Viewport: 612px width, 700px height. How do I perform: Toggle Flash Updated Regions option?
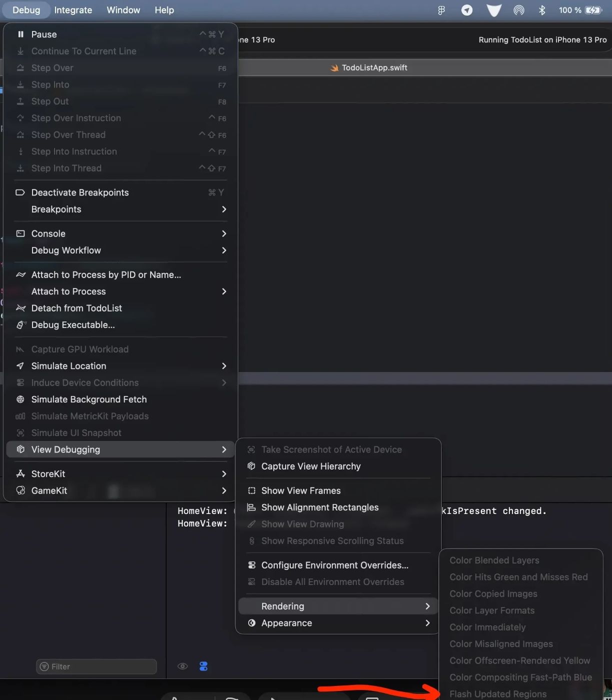(497, 694)
